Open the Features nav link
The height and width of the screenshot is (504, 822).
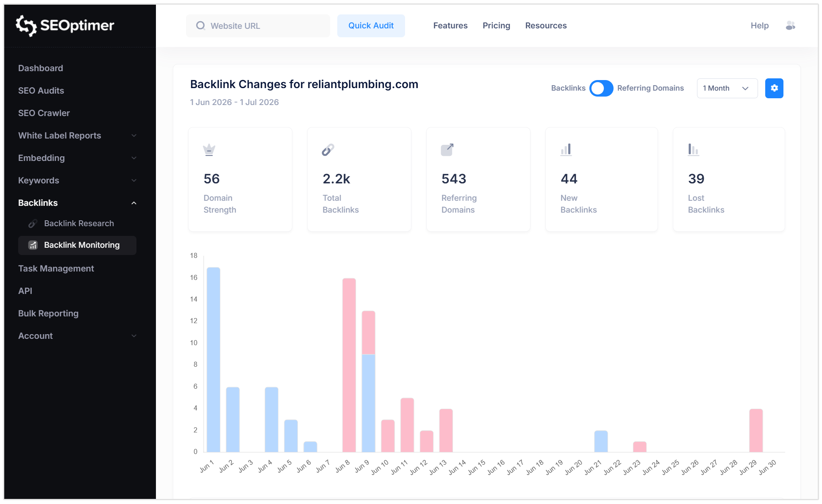(x=450, y=26)
